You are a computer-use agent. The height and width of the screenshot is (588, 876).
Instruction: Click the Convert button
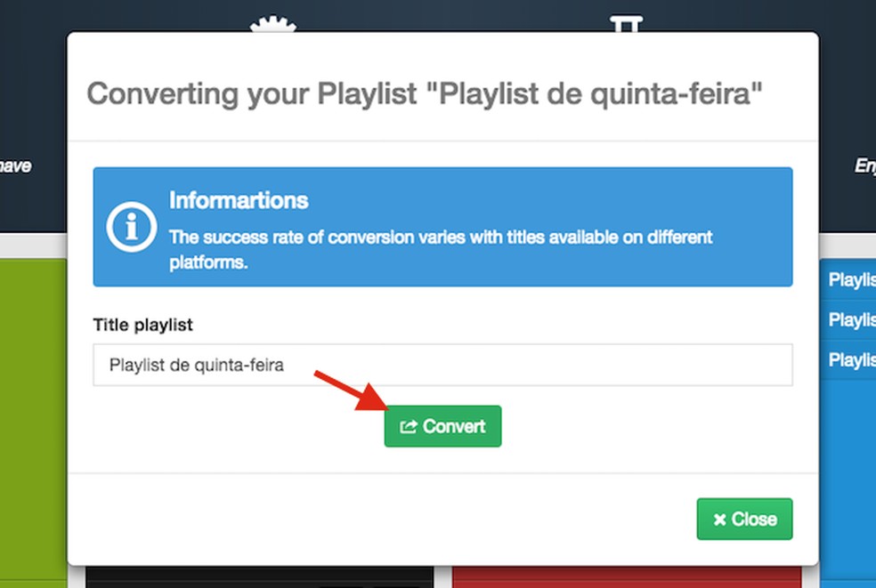(x=442, y=426)
